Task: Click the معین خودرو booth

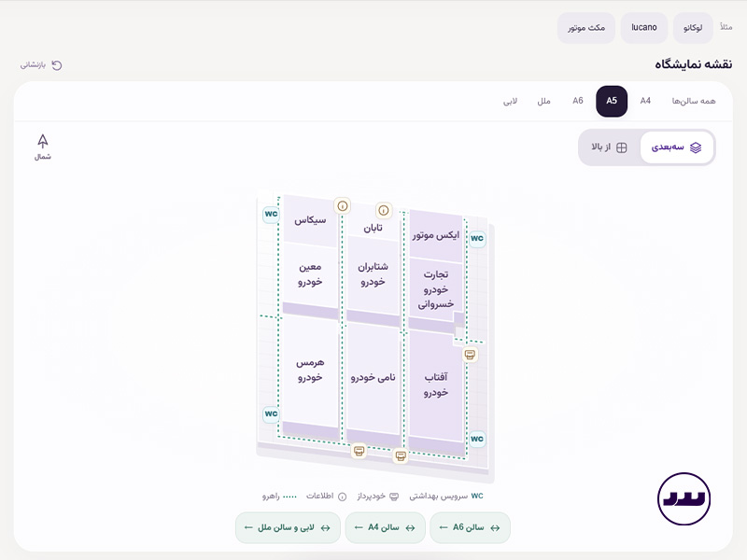Action: click(x=310, y=274)
